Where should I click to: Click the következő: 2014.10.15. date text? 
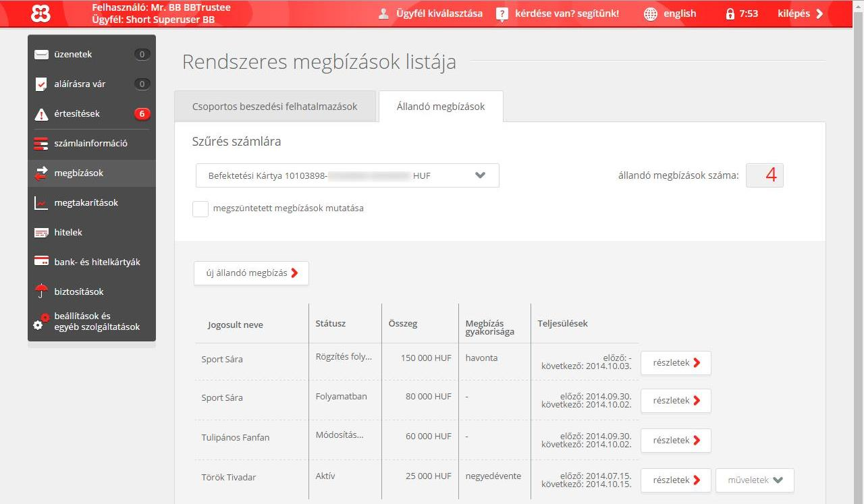pos(587,484)
